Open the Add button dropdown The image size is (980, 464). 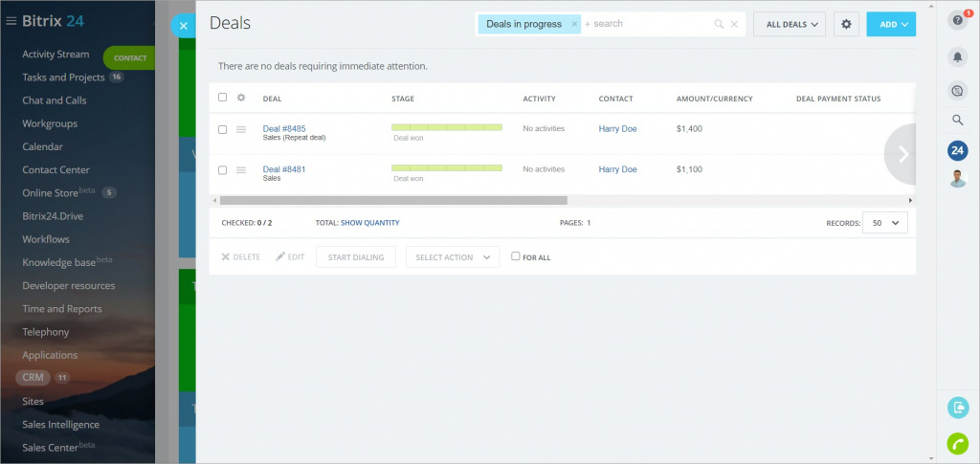(x=891, y=24)
